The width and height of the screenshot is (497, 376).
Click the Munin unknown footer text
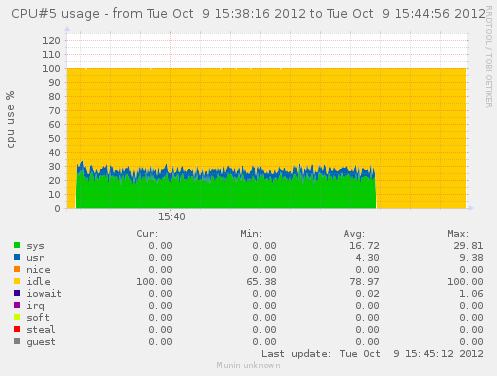point(248,365)
